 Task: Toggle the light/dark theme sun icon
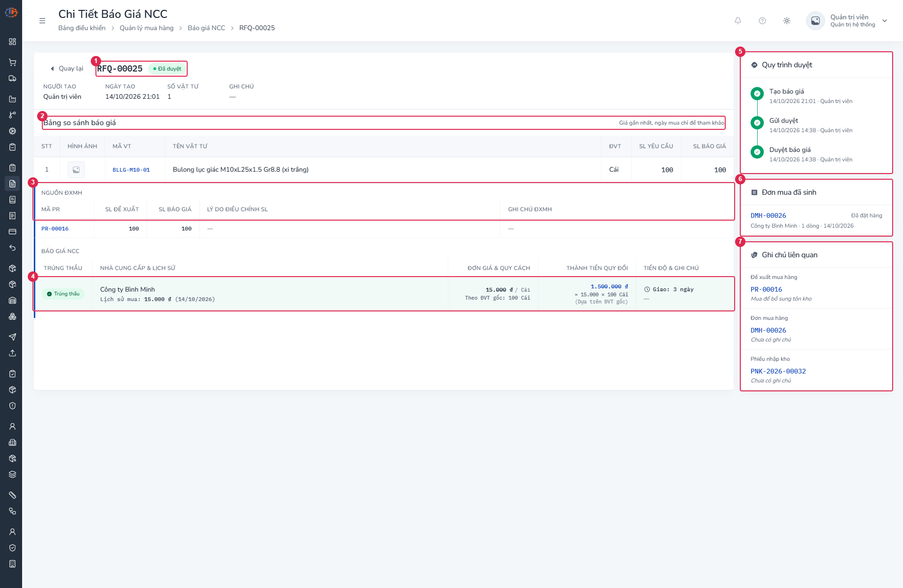[787, 21]
